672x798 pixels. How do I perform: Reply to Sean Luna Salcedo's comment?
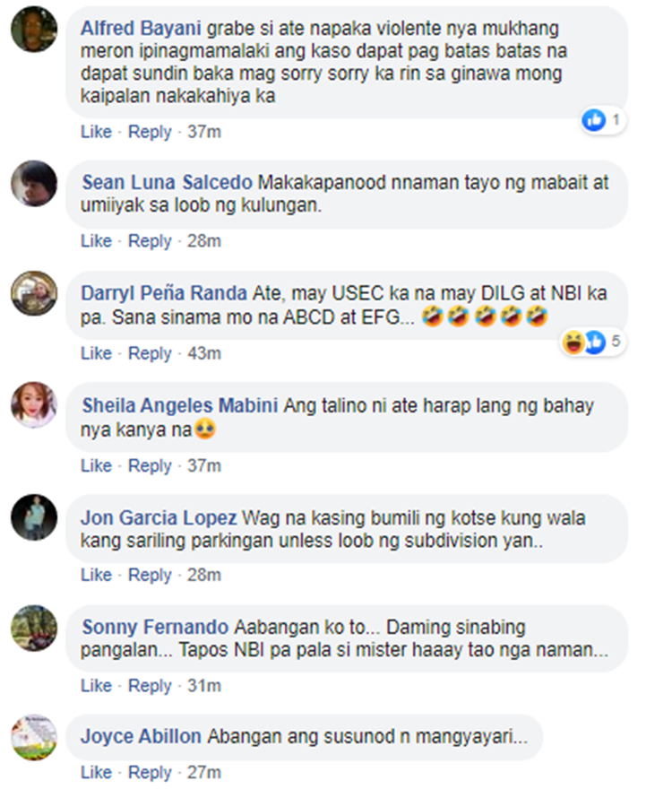tap(150, 240)
